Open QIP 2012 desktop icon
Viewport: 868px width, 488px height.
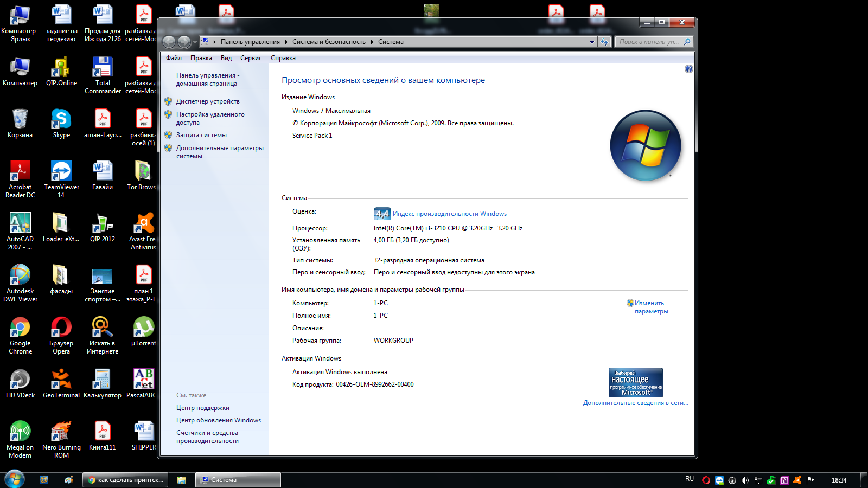point(103,228)
